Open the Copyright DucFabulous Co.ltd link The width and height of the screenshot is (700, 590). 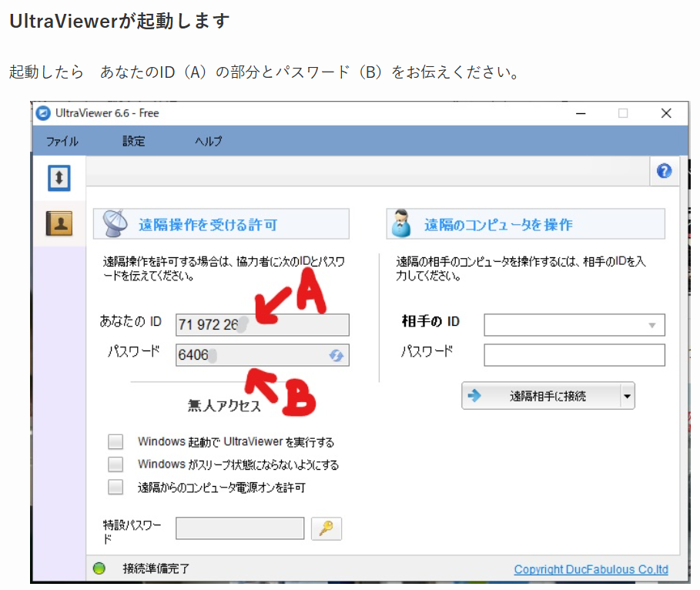click(x=591, y=569)
